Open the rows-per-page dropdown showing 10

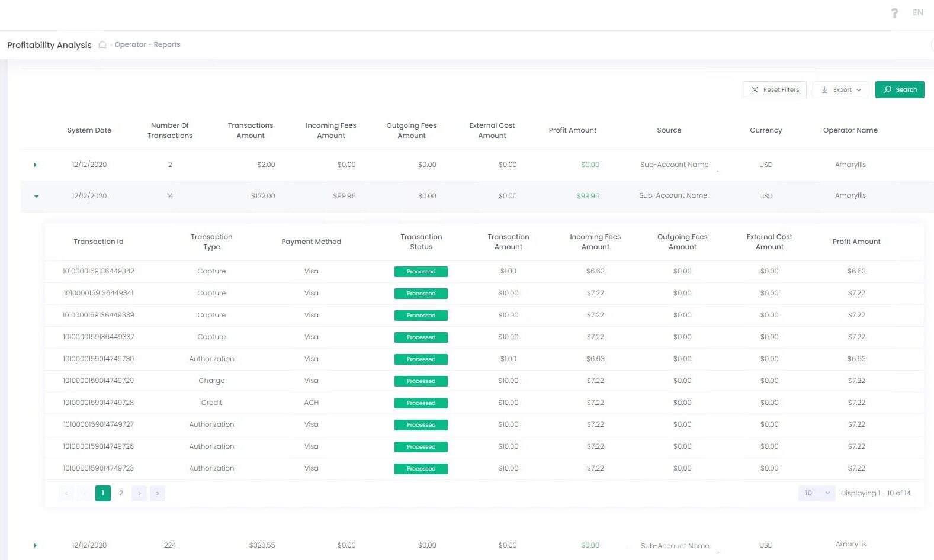click(x=816, y=493)
